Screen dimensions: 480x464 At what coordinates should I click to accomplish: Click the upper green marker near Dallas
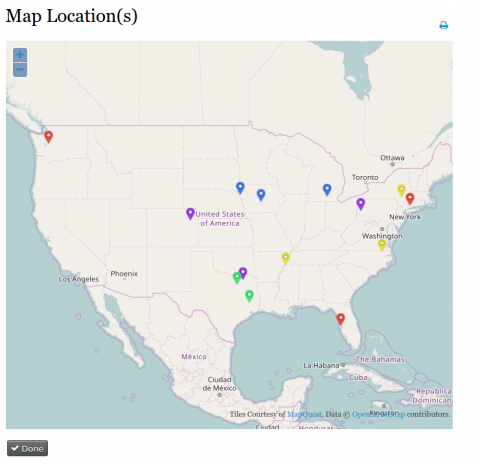tap(237, 278)
